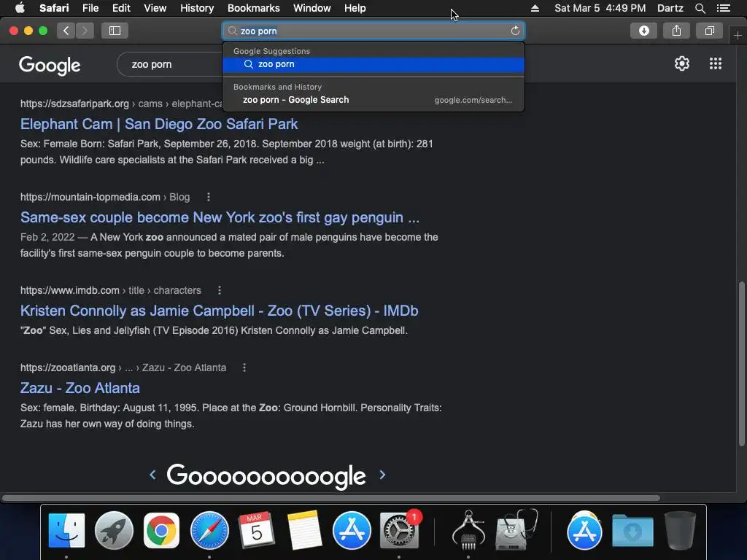Click the horizontal page scrollbar
The width and height of the screenshot is (747, 560).
coord(331,498)
